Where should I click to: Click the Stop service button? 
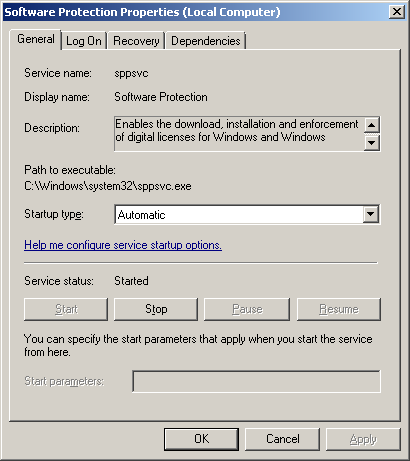[x=156, y=309]
